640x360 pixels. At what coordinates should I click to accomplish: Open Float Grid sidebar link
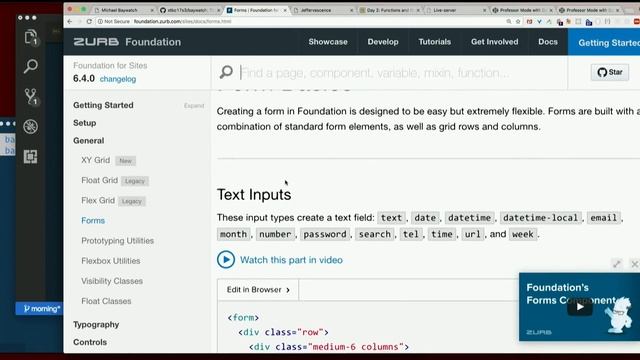pos(99,180)
